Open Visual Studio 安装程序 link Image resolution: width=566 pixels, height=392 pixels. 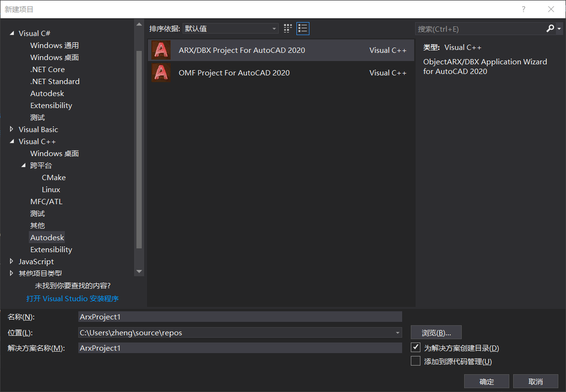coord(72,298)
